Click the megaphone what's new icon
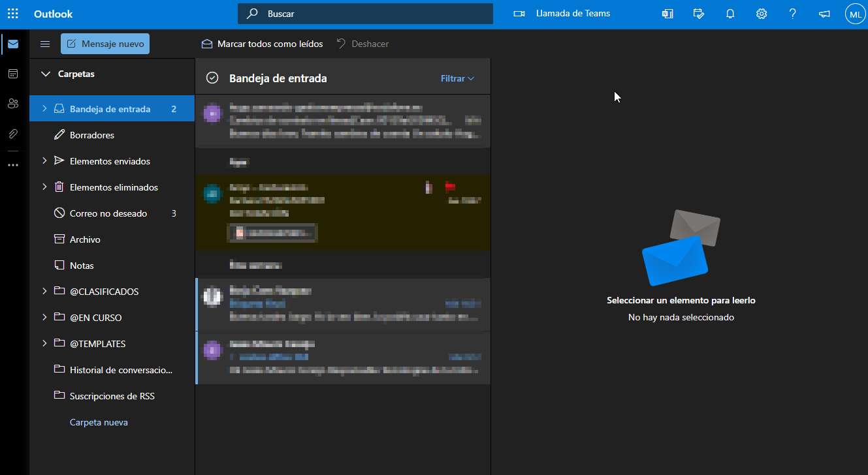The image size is (868, 475). [x=824, y=14]
